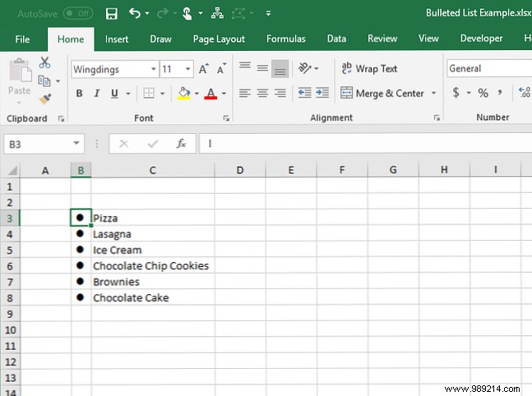Screen dimensions: 532x396
Task: Click Decrease Indent icon
Action: point(305,93)
